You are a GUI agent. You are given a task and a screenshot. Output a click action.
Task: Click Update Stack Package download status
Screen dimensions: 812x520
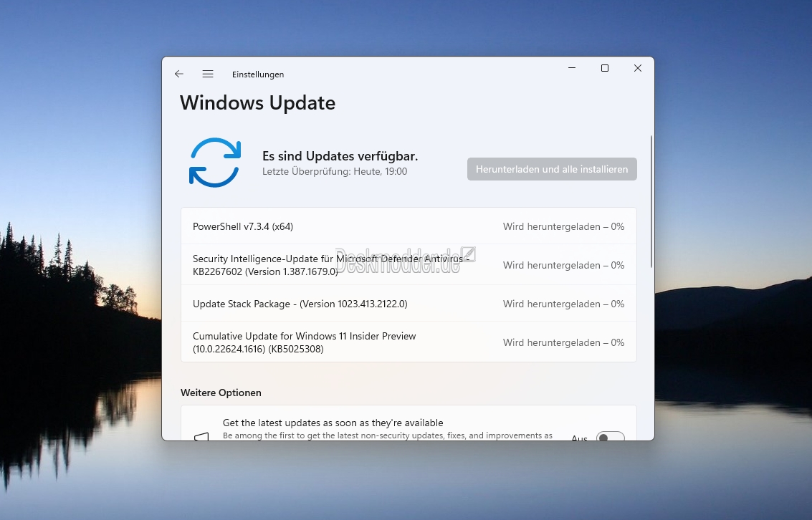(563, 304)
